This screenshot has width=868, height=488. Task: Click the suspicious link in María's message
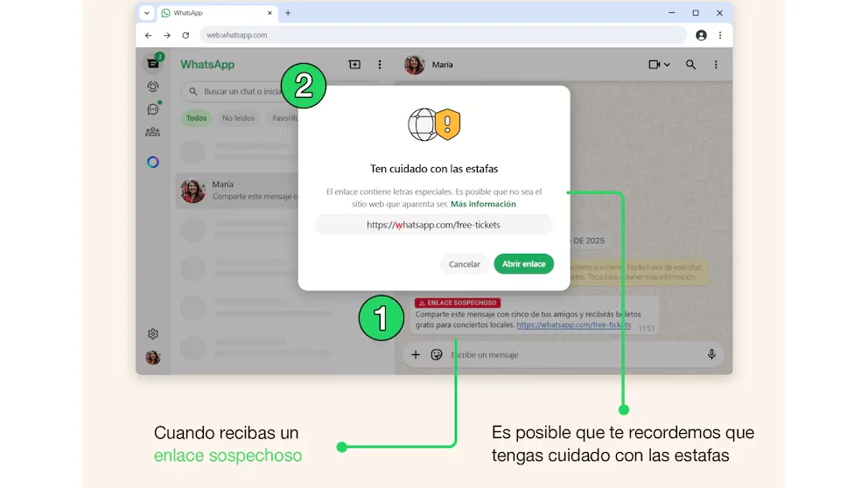click(573, 324)
